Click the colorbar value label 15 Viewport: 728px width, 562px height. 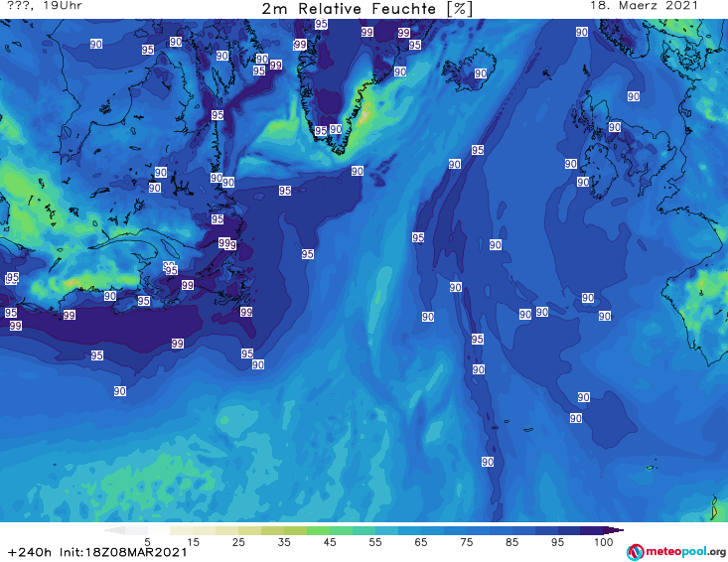coord(193,542)
